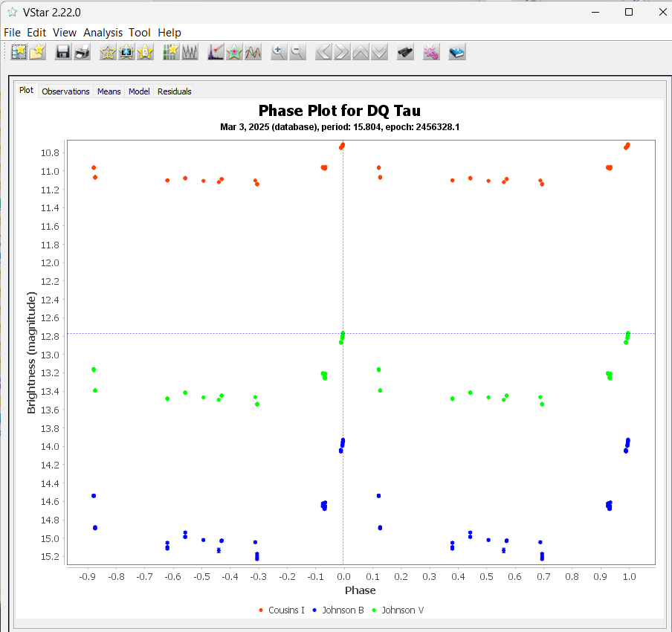This screenshot has height=632, width=672.
Task: Click the star with document icon
Action: [x=145, y=52]
